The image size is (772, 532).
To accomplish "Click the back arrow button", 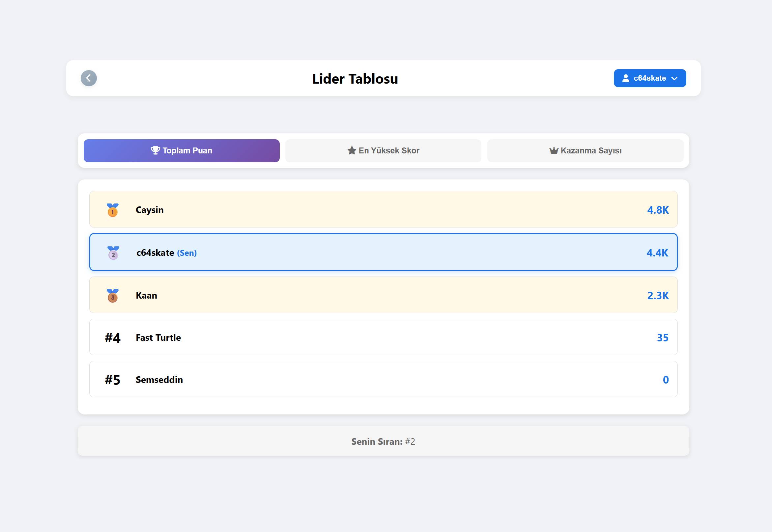I will [x=89, y=78].
